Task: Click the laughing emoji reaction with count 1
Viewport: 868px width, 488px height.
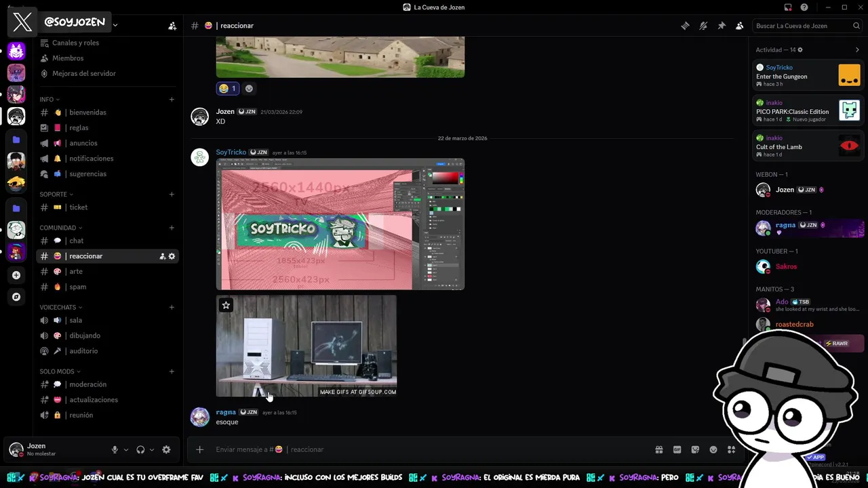Action: tap(227, 88)
